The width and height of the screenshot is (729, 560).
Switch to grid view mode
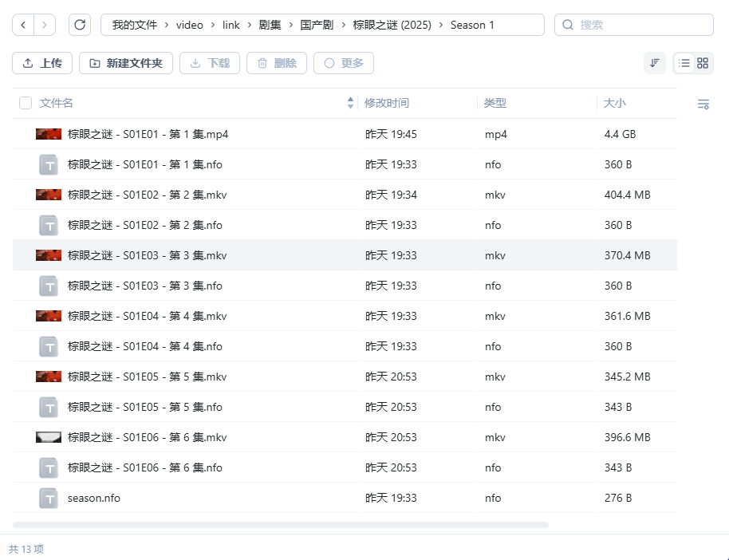coord(703,63)
